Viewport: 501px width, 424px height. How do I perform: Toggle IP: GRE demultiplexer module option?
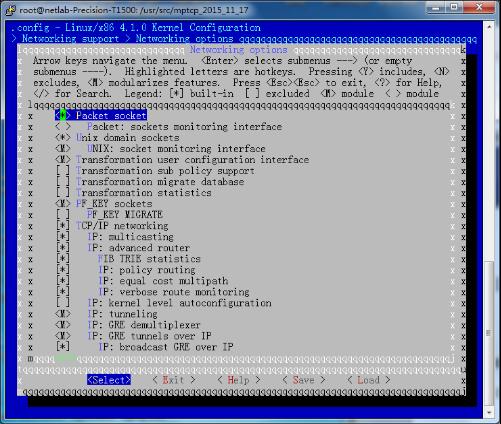63,325
